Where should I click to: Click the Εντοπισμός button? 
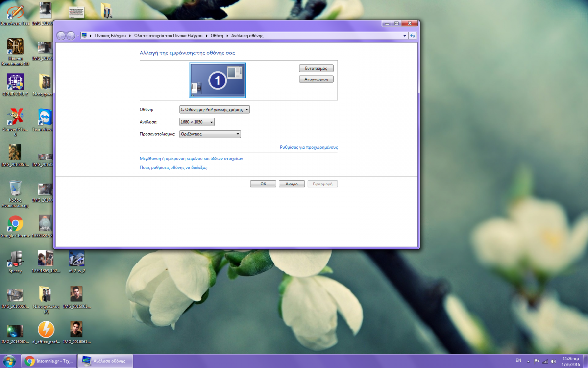pos(316,68)
